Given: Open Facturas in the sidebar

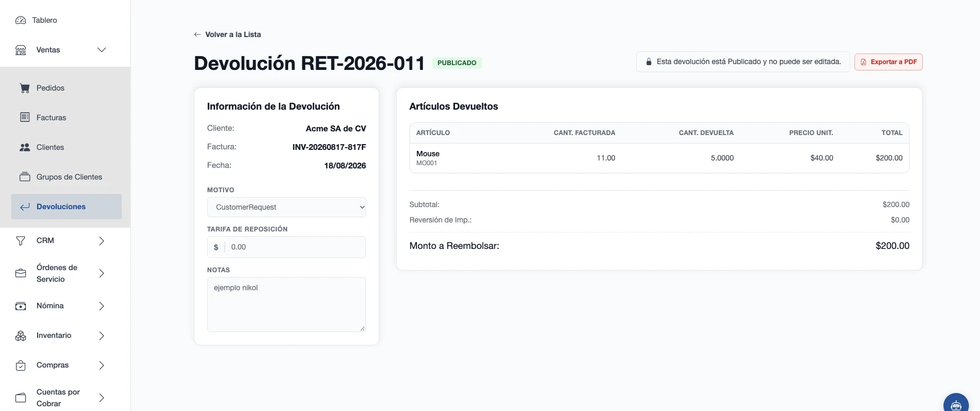Looking at the screenshot, I should point(66,118).
